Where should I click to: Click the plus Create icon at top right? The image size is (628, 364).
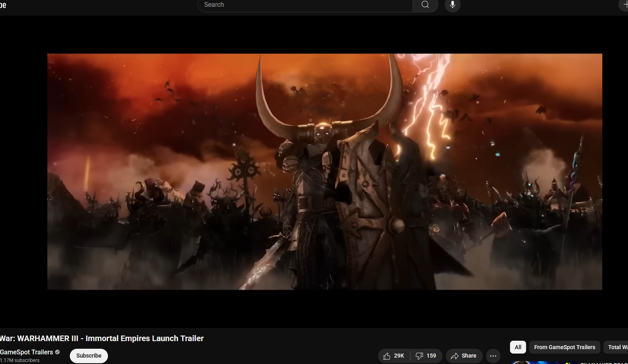click(624, 5)
